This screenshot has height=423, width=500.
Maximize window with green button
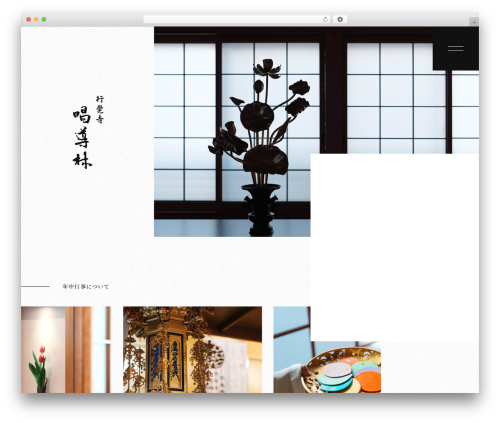(x=44, y=20)
